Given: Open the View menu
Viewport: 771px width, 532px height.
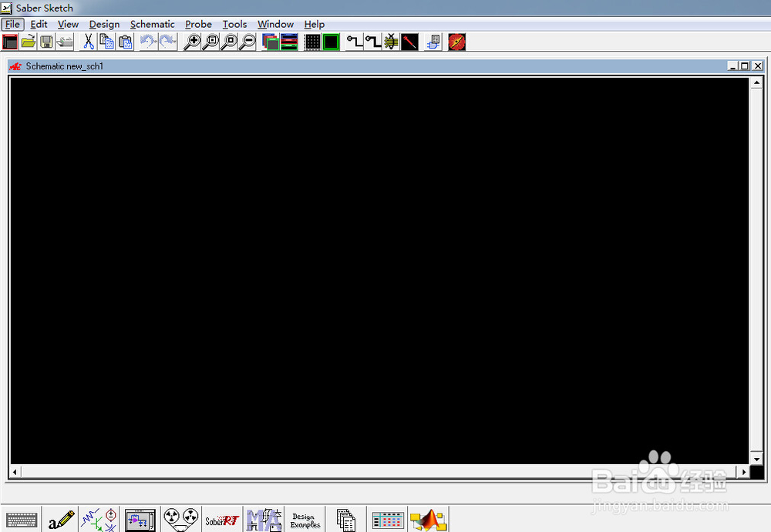Looking at the screenshot, I should (x=68, y=24).
